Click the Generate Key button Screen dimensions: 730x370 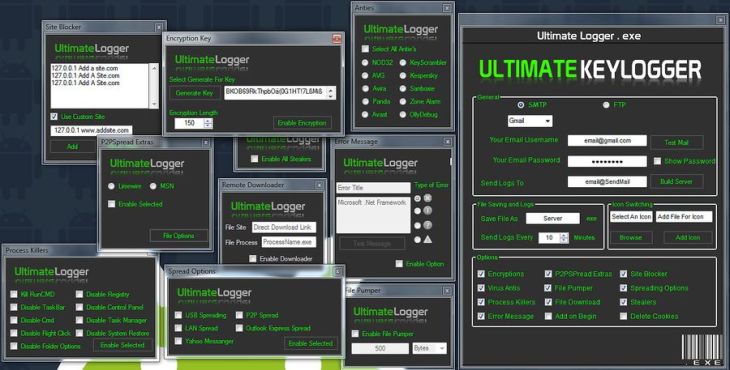(195, 93)
